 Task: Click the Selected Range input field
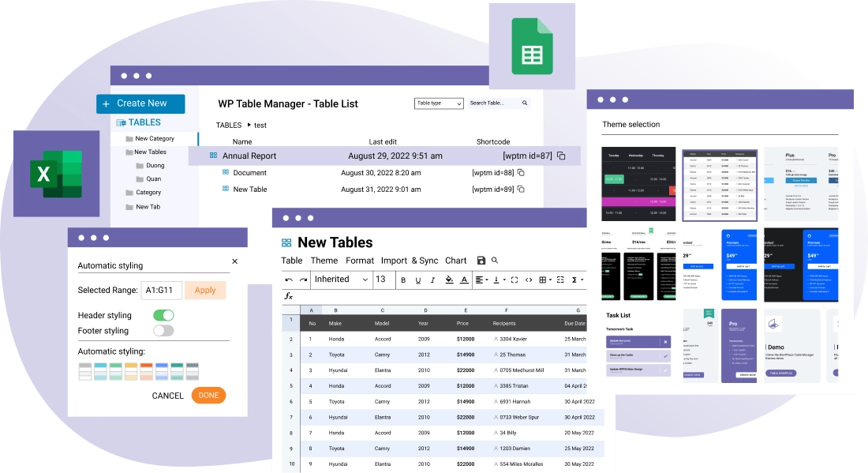coord(163,291)
